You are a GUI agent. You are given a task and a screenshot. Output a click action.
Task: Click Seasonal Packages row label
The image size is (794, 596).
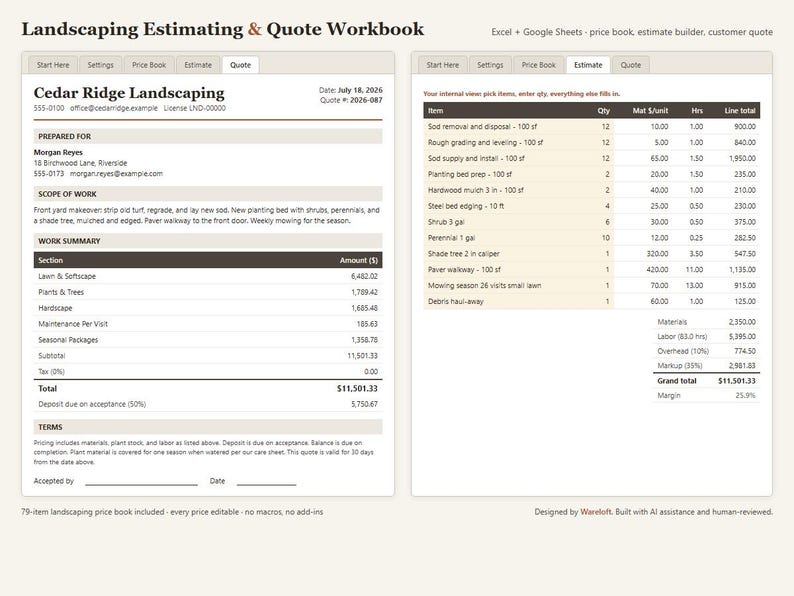pyautogui.click(x=68, y=340)
